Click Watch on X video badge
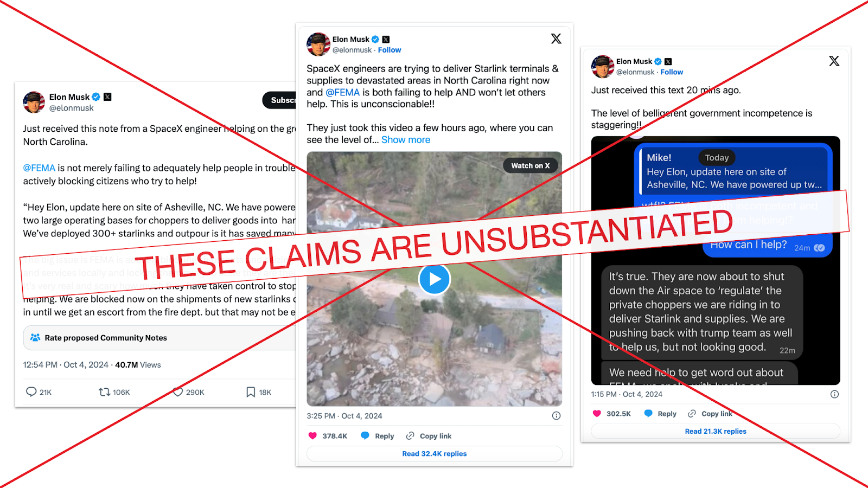 tap(531, 166)
